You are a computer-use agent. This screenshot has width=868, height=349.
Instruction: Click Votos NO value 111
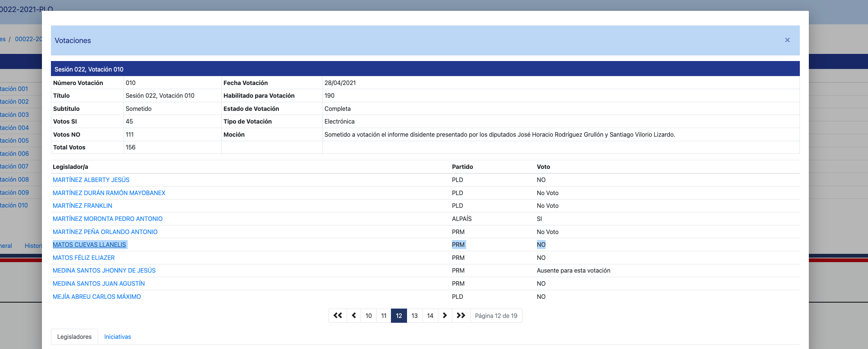pyautogui.click(x=130, y=134)
